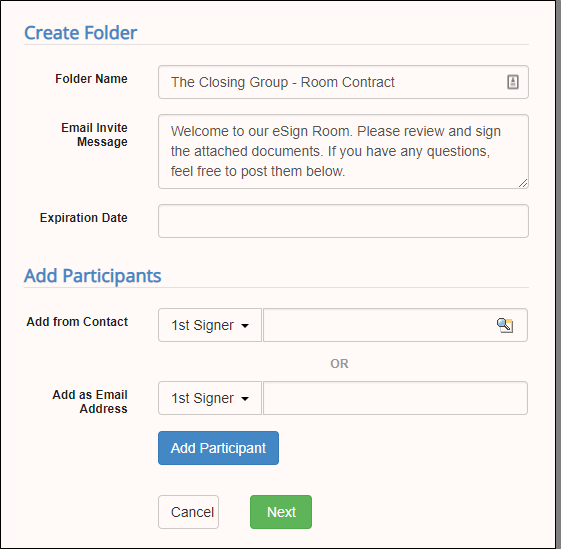
Task: Click the contact search magnifier icon
Action: [505, 325]
